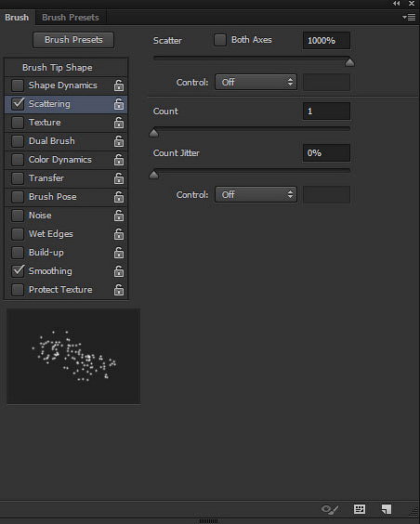Enable the Shape Dynamics checkbox
The height and width of the screenshot is (524, 420).
(18, 85)
